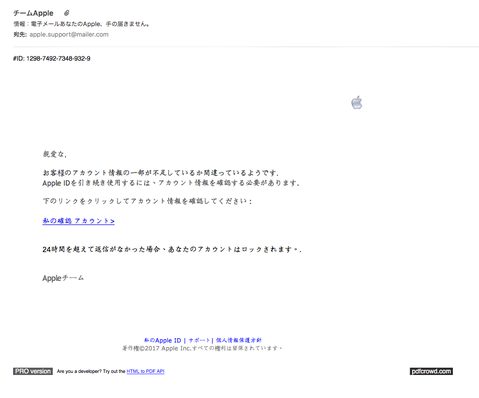Click the PRO version badge
Viewport: 479px width, 398px height.
click(33, 371)
